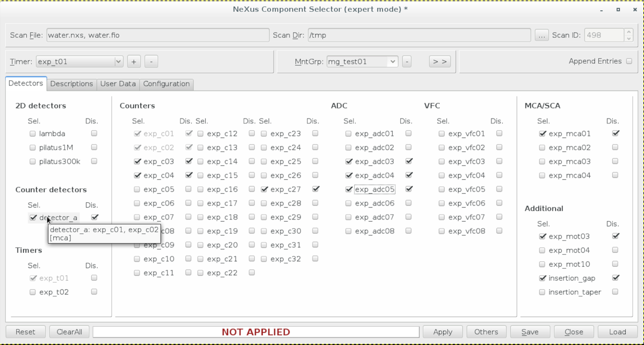
Task: Uncheck the exp_adc05 checkbox
Action: pos(349,189)
